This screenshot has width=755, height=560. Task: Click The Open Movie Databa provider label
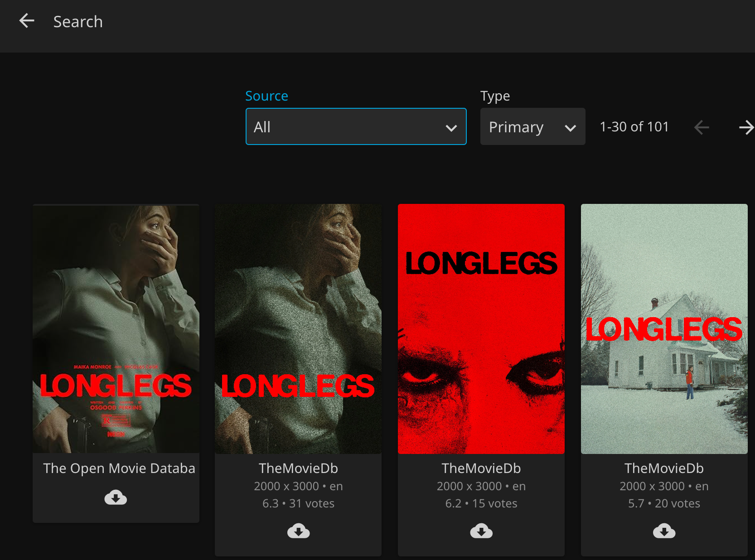pos(119,468)
